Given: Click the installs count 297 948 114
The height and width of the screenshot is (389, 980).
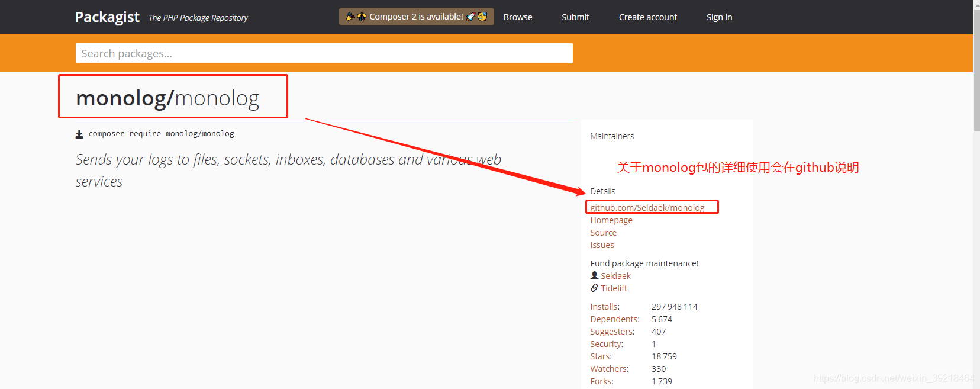Looking at the screenshot, I should tap(675, 307).
